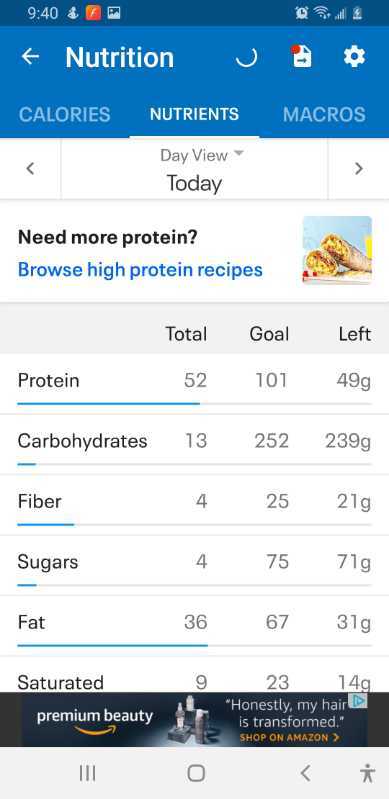This screenshot has height=799, width=389.
Task: Tap the burrito recipe thumbnail
Action: pyautogui.click(x=337, y=250)
